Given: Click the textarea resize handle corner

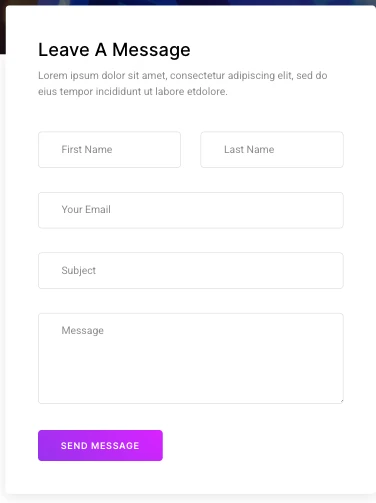Looking at the screenshot, I should [341, 401].
